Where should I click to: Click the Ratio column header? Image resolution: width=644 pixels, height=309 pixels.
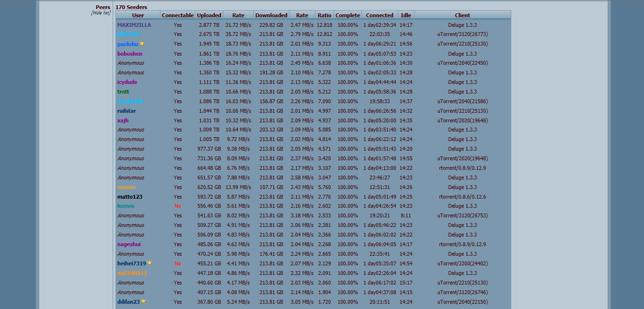pos(324,15)
